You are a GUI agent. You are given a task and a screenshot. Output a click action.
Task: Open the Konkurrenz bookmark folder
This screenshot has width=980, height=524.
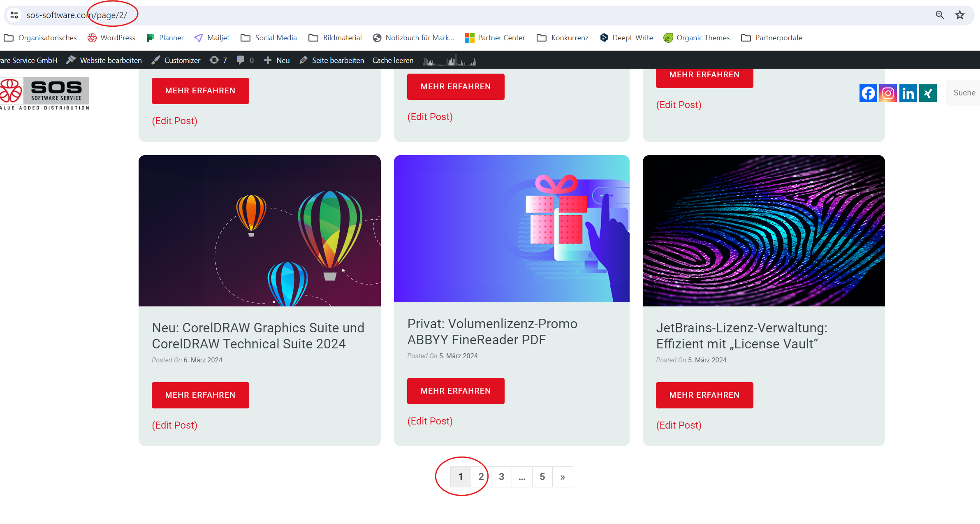563,38
